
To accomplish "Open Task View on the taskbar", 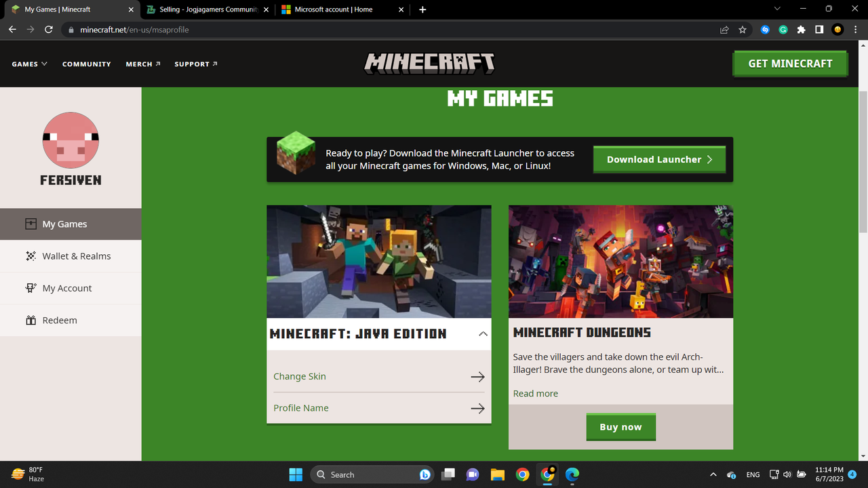I will coord(448,474).
